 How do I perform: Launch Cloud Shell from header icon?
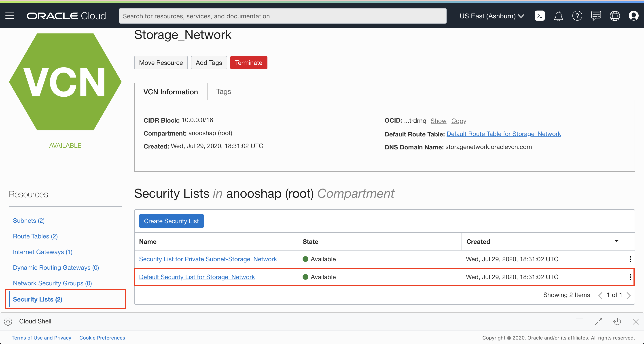pos(540,16)
